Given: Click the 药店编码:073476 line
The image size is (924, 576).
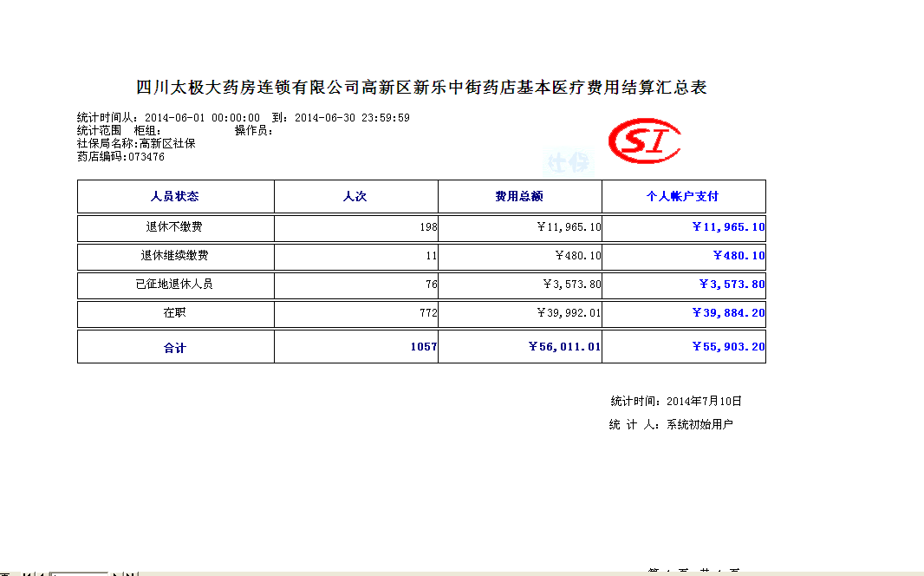Looking at the screenshot, I should pos(120,157).
